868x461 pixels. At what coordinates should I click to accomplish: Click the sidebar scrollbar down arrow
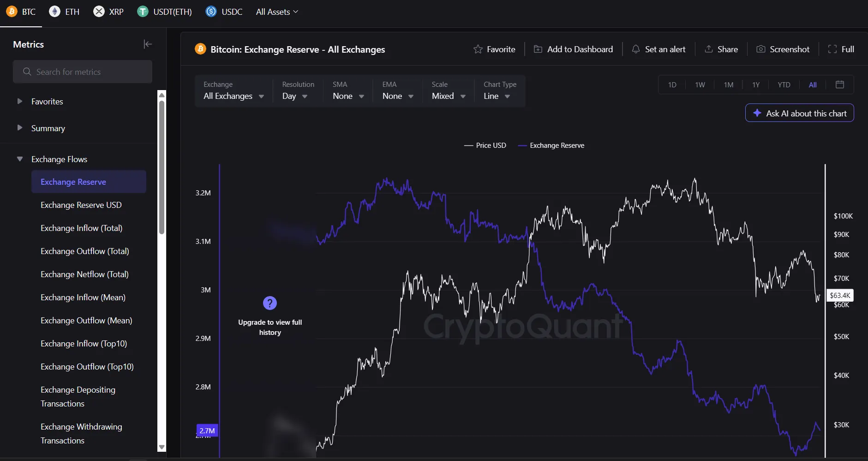(162, 447)
